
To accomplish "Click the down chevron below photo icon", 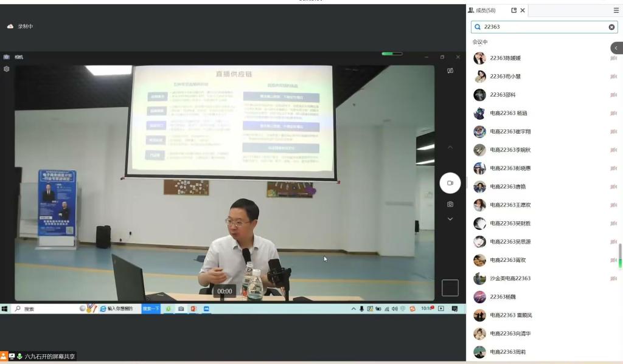I will [450, 219].
